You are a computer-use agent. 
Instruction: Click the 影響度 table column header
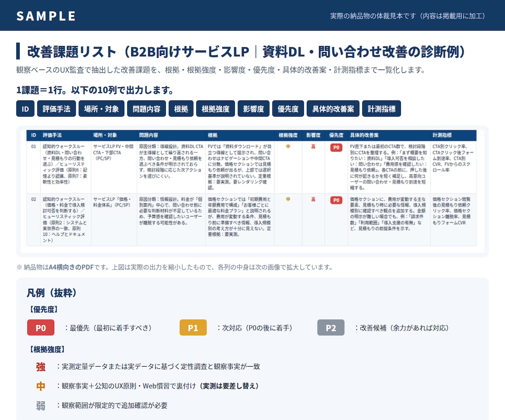(313, 135)
